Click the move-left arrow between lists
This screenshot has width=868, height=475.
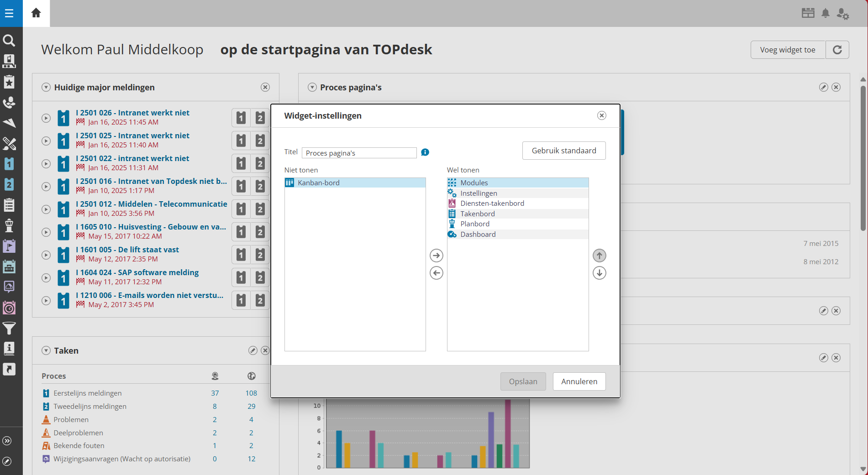point(437,273)
